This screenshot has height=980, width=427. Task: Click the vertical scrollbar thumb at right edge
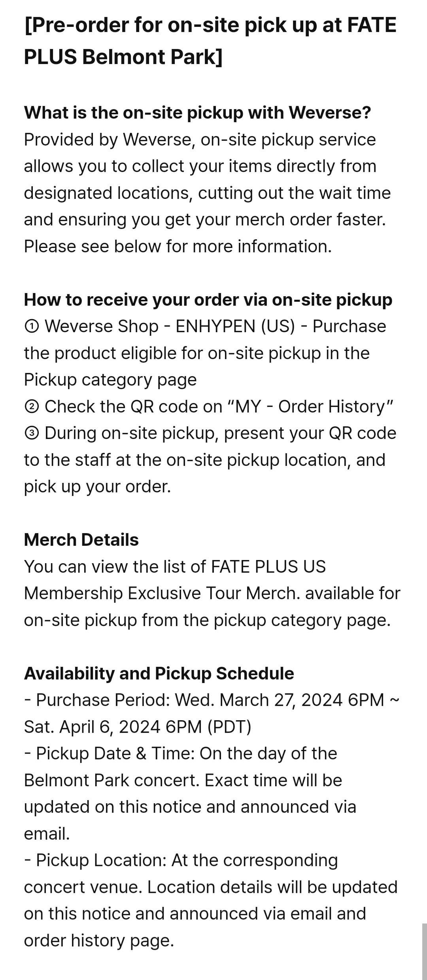(x=424, y=951)
